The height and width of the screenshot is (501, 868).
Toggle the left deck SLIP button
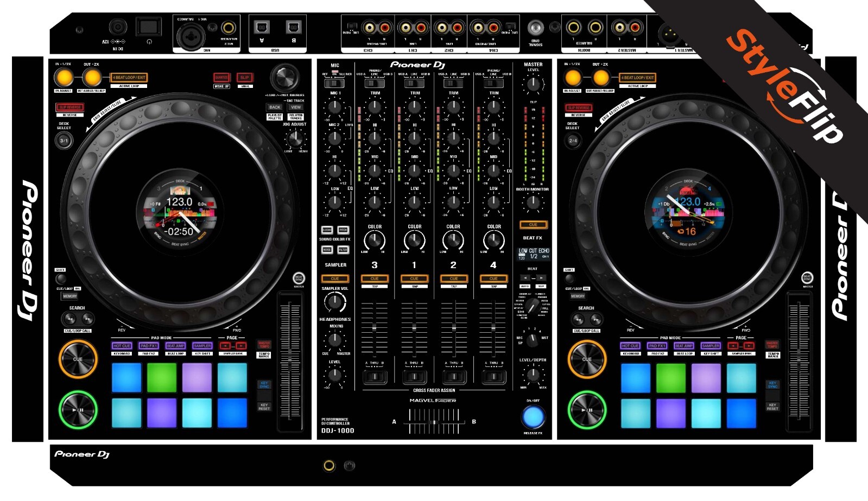[x=245, y=78]
